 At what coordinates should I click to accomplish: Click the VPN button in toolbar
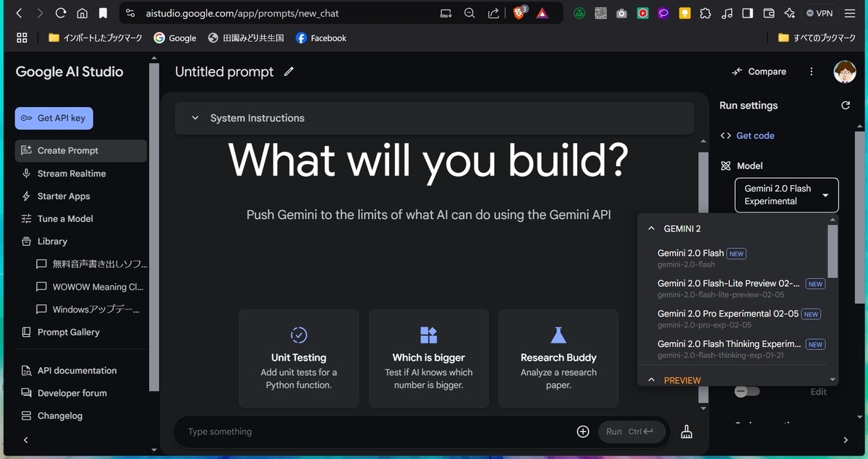tap(820, 13)
